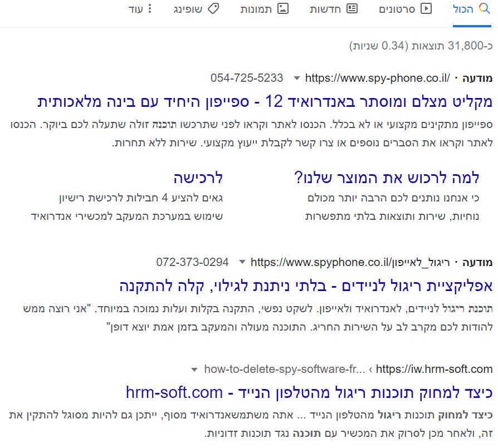Click the second ad's מודעה label
This screenshot has width=498, height=448.
[477, 262]
